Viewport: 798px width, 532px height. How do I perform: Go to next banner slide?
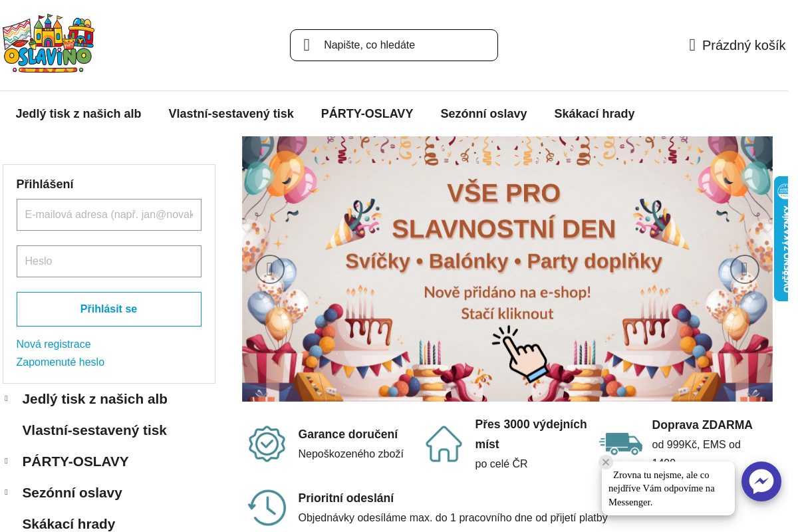click(744, 269)
